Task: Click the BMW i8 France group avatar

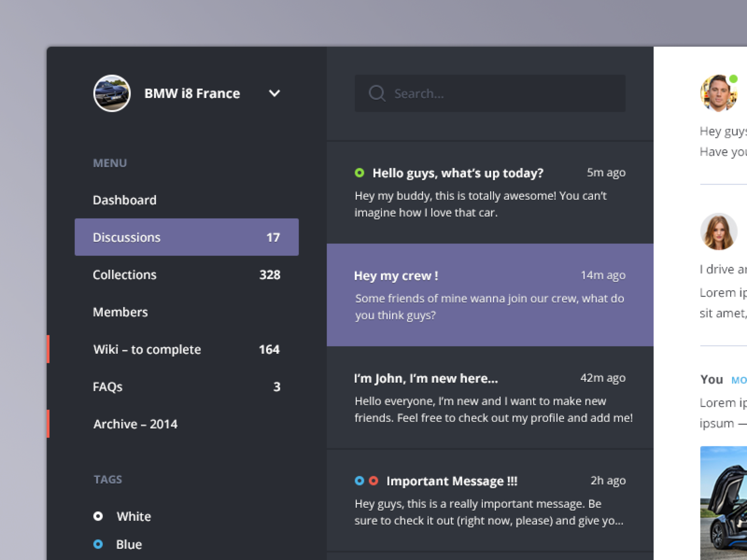Action: click(x=112, y=93)
